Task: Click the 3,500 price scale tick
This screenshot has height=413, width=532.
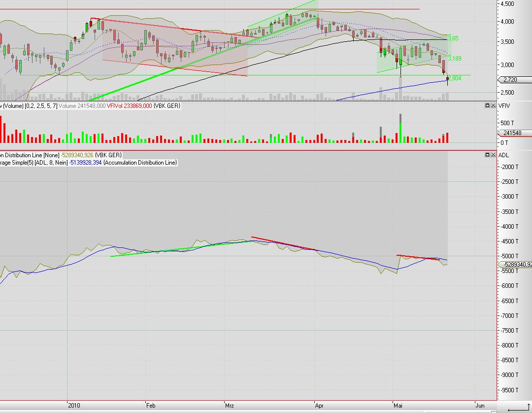Action: pos(507,42)
